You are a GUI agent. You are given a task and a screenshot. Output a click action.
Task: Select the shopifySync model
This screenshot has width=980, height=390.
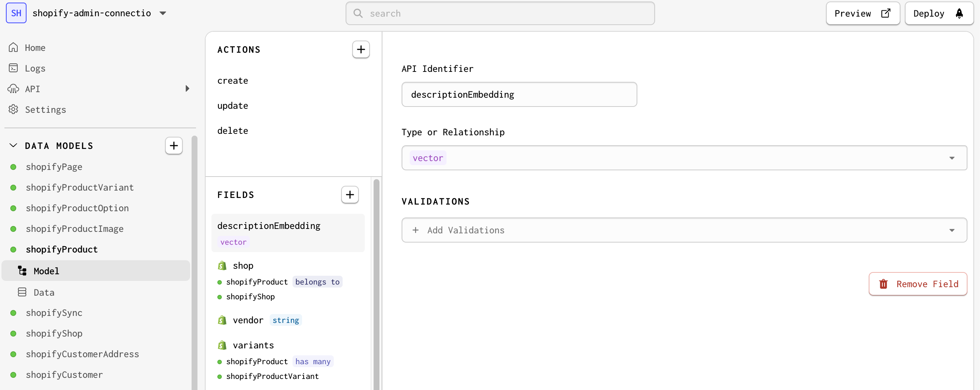(x=54, y=312)
